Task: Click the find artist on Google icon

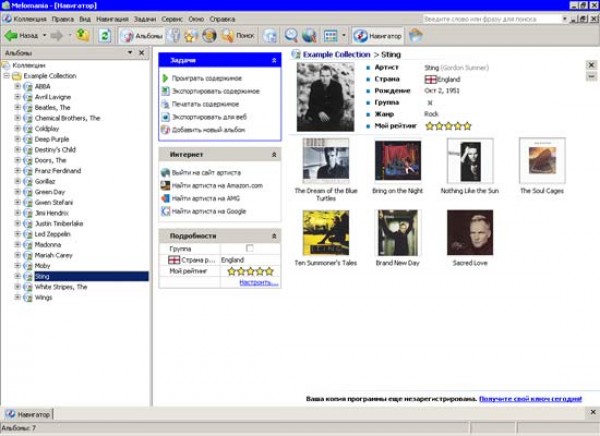Action: click(165, 211)
